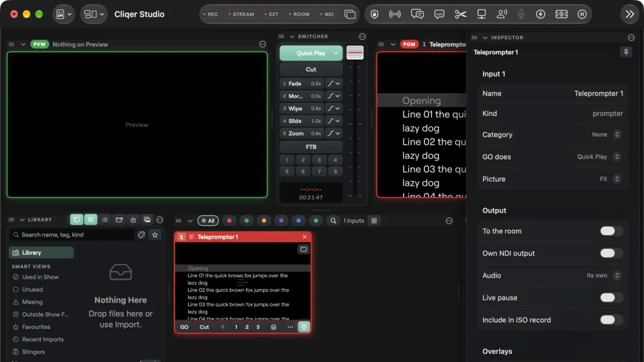
Task: Click the Cut button in Switcher
Action: click(x=311, y=69)
